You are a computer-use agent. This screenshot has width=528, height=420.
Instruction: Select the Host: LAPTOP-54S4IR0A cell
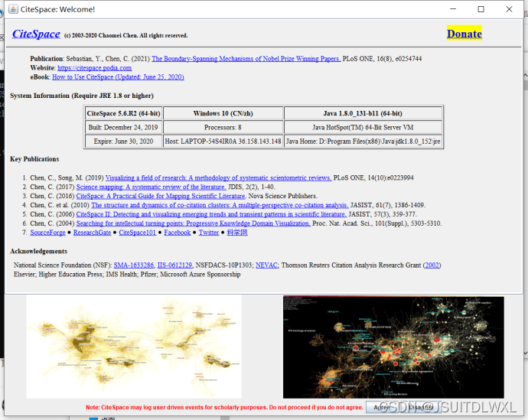(x=223, y=142)
